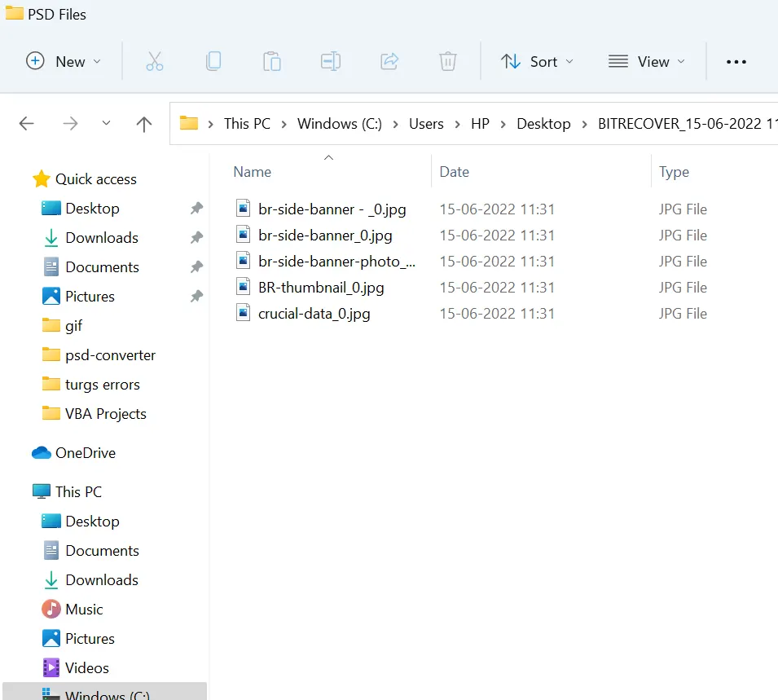Screen dimensions: 778x700
Task: Sort files by the Name column header
Action: (x=253, y=172)
